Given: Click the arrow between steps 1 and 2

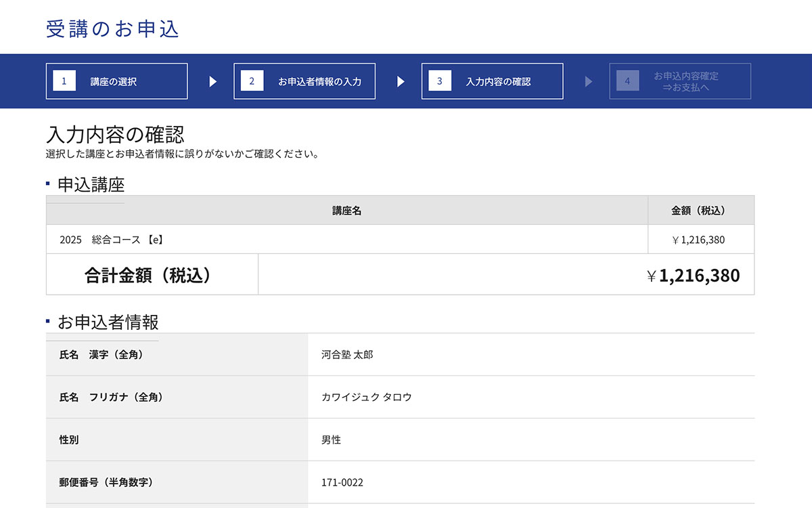Looking at the screenshot, I should 213,81.
